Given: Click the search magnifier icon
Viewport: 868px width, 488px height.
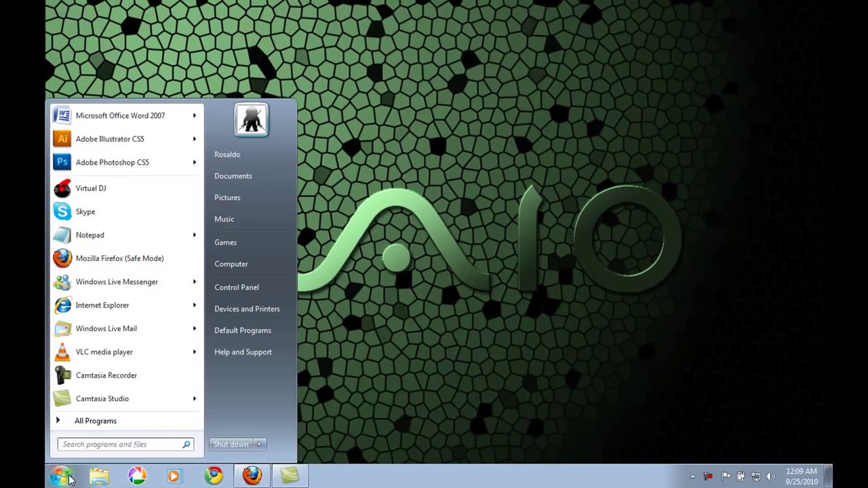Looking at the screenshot, I should coord(186,445).
